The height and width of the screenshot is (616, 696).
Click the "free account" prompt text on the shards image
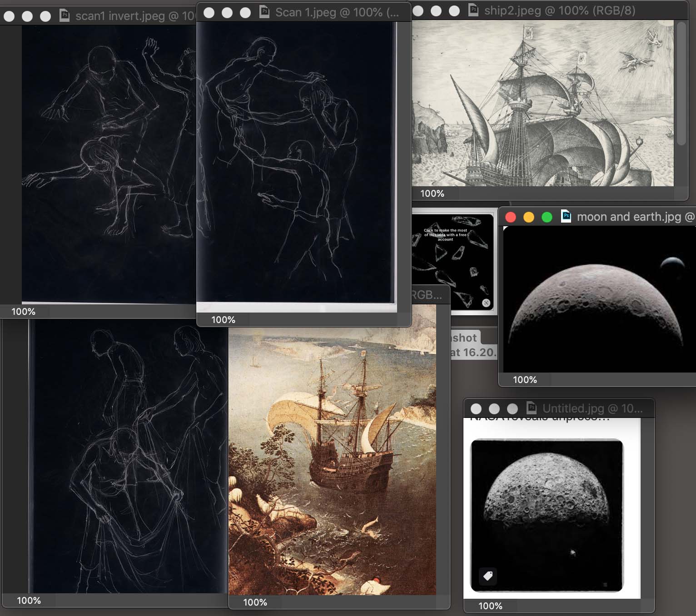[x=445, y=235]
